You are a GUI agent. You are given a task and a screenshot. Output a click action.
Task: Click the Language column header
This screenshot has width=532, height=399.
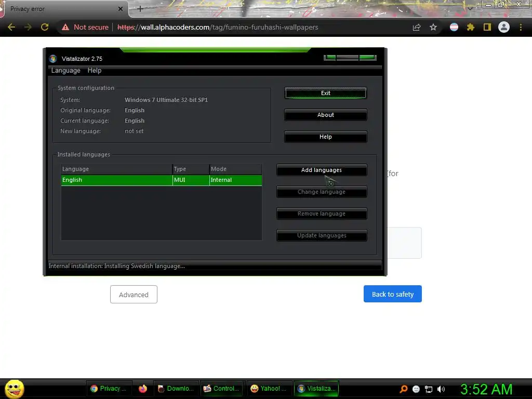(x=116, y=169)
